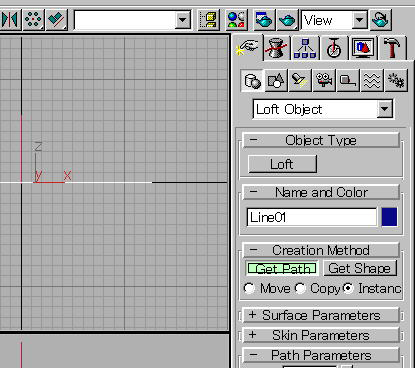Click the white line in the viewport
Viewport: 415px width, 368px height.
pos(76,182)
